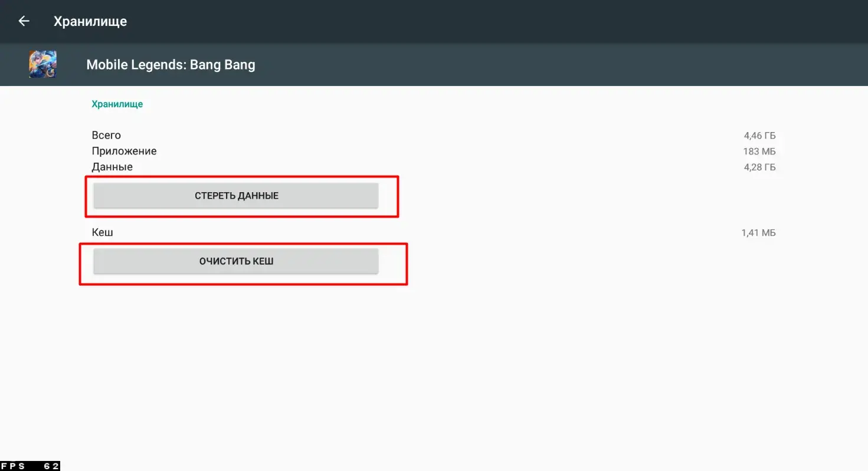Click the FPS 62 counter overlay
The width and height of the screenshot is (868, 471).
[x=30, y=466]
